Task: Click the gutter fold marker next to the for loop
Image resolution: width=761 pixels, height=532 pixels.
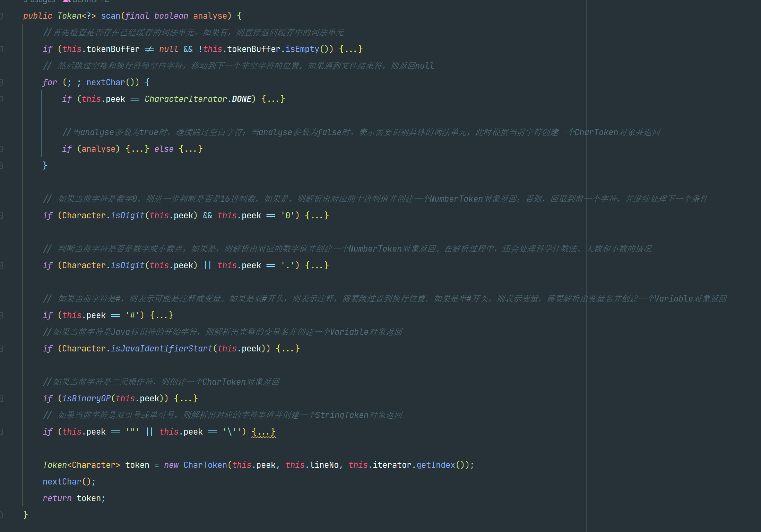Action: pos(2,82)
